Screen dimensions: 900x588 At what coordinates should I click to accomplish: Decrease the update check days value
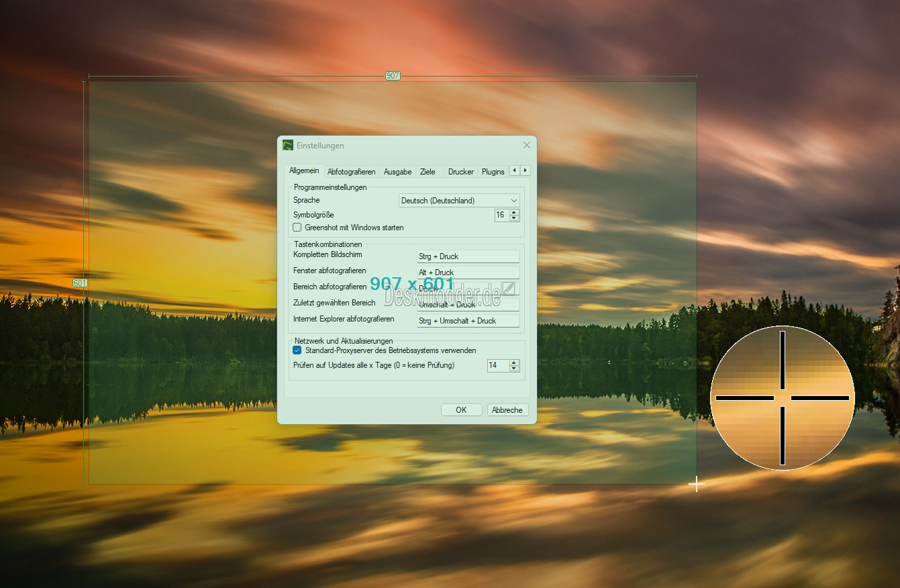tap(514, 369)
